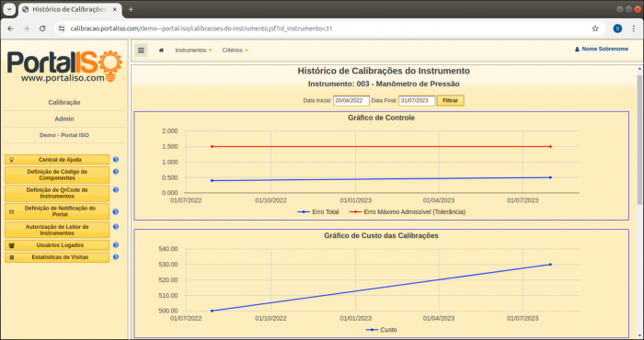Toggle Erro Máximo Admissível legend entry
The height and width of the screenshot is (340, 644).
[x=408, y=212]
